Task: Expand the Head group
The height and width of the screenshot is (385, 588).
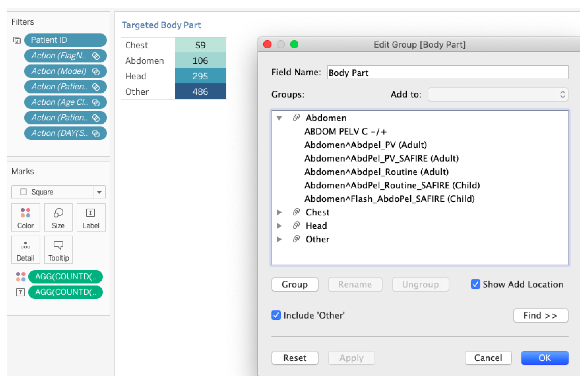Action: pos(279,226)
